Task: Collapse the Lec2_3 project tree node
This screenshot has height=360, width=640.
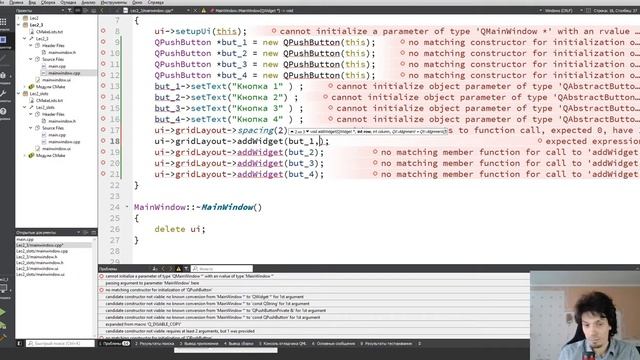Action: tap(19, 25)
